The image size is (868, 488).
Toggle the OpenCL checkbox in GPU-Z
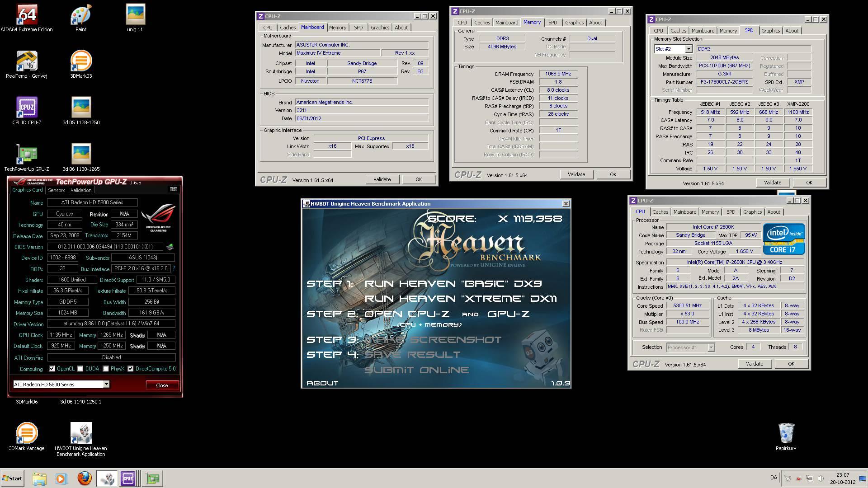point(52,369)
